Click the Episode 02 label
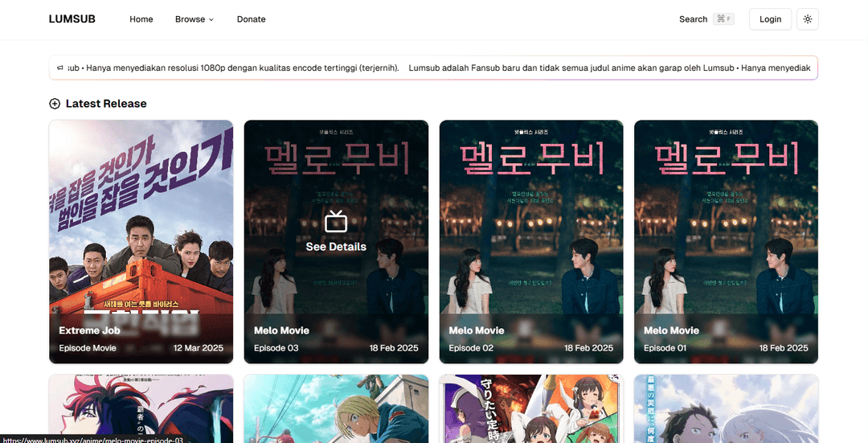Image resolution: width=868 pixels, height=443 pixels. [471, 348]
